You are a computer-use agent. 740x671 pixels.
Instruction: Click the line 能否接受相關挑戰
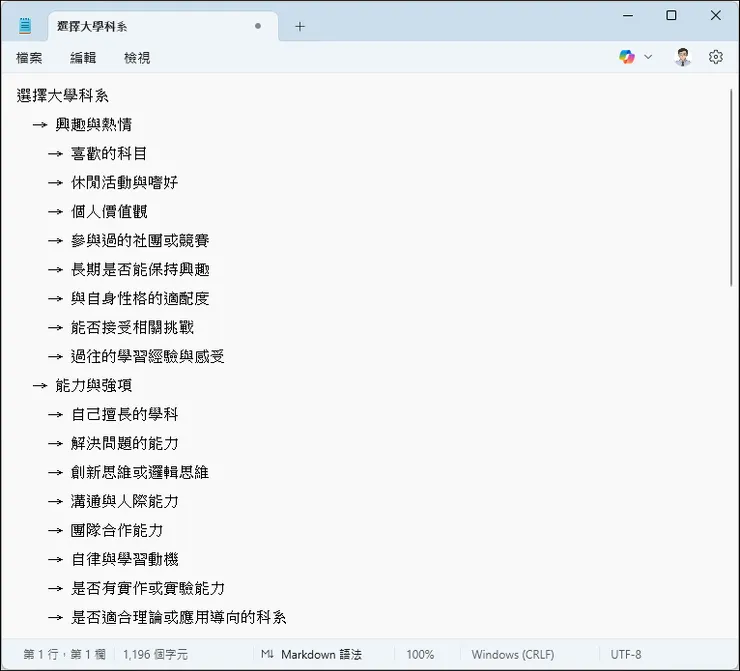click(132, 327)
